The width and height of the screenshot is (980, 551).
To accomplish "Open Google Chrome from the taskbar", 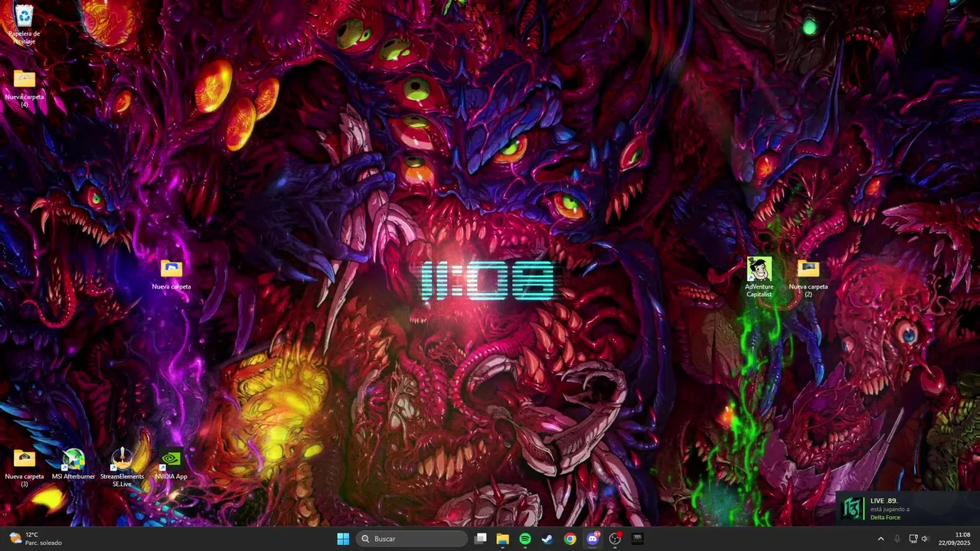I will tap(570, 539).
